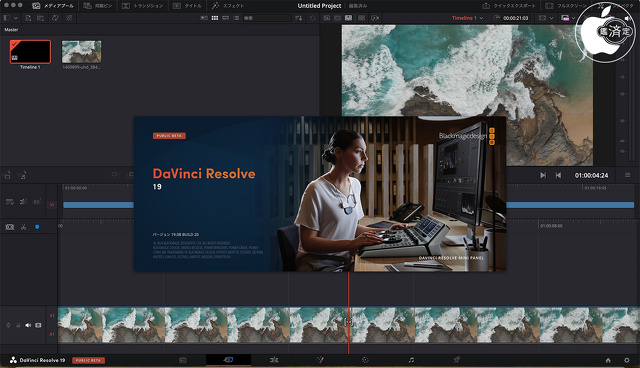The image size is (640, 368).
Task: Select the Master bin label
Action: point(11,29)
